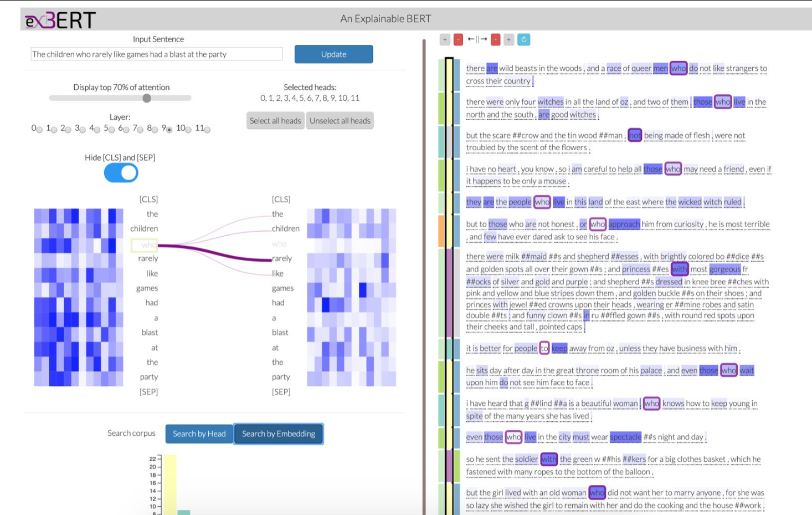
Task: Select layer 0 radio button
Action: click(39, 130)
